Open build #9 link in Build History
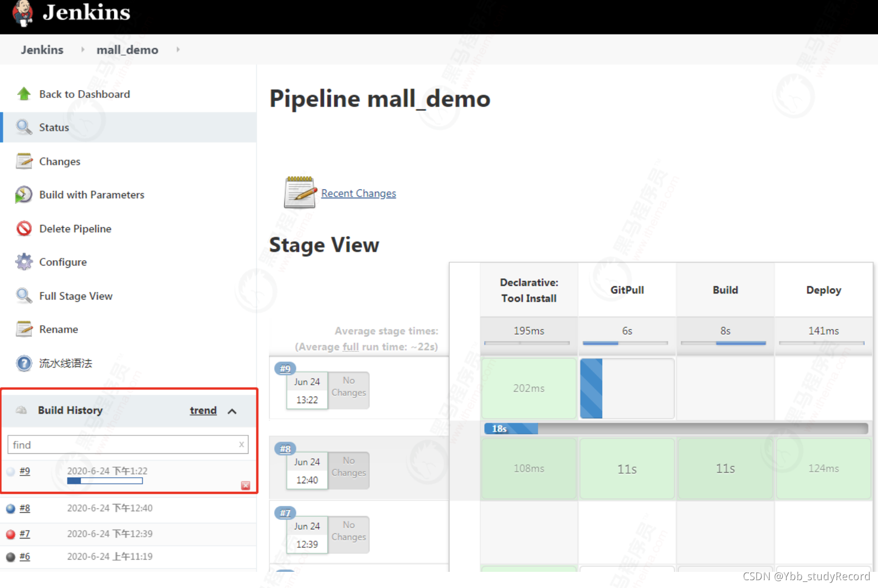 coord(25,471)
